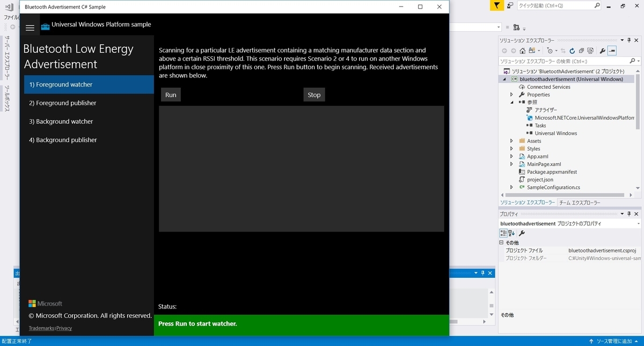Open the サーバー エクスプローラー side tab
The image size is (644, 346).
7,57
